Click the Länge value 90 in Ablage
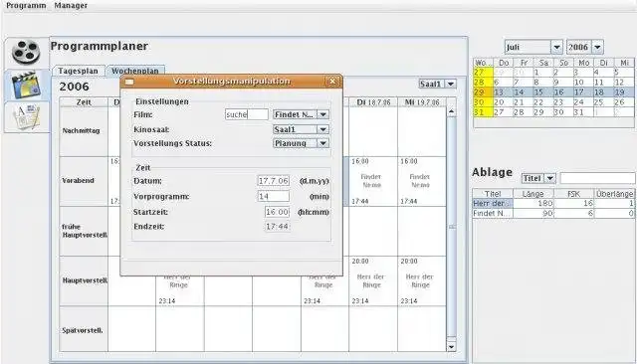Screen dimensions: 637x364 (x=533, y=213)
